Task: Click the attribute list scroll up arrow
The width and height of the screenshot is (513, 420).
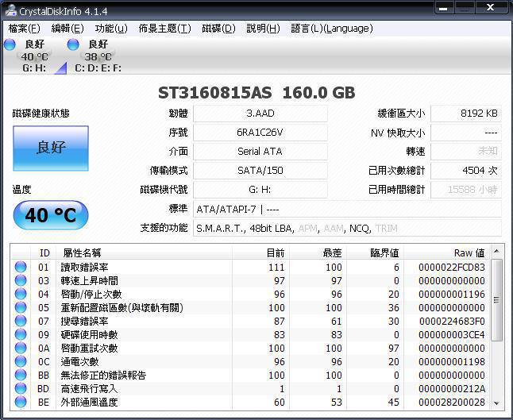Action: (496, 251)
